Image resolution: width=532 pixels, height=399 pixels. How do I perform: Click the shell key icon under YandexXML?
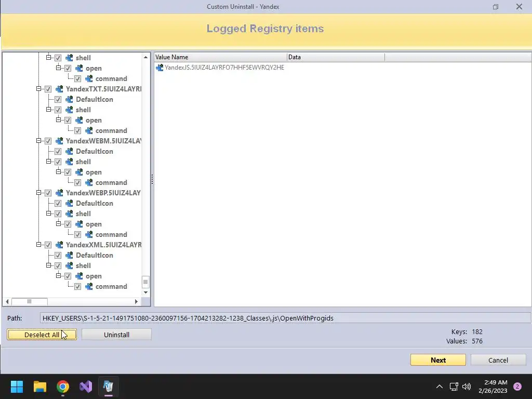click(69, 265)
